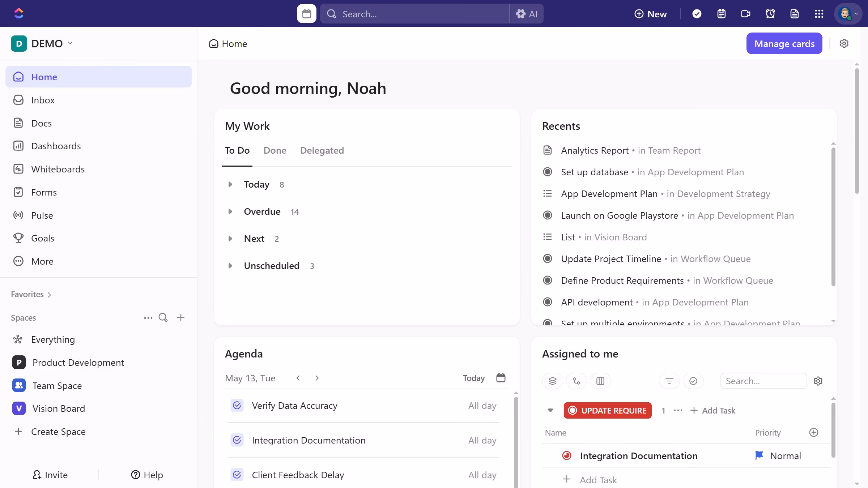
Task: Click the red UPDATE REQUIRE status badge
Action: click(x=607, y=410)
